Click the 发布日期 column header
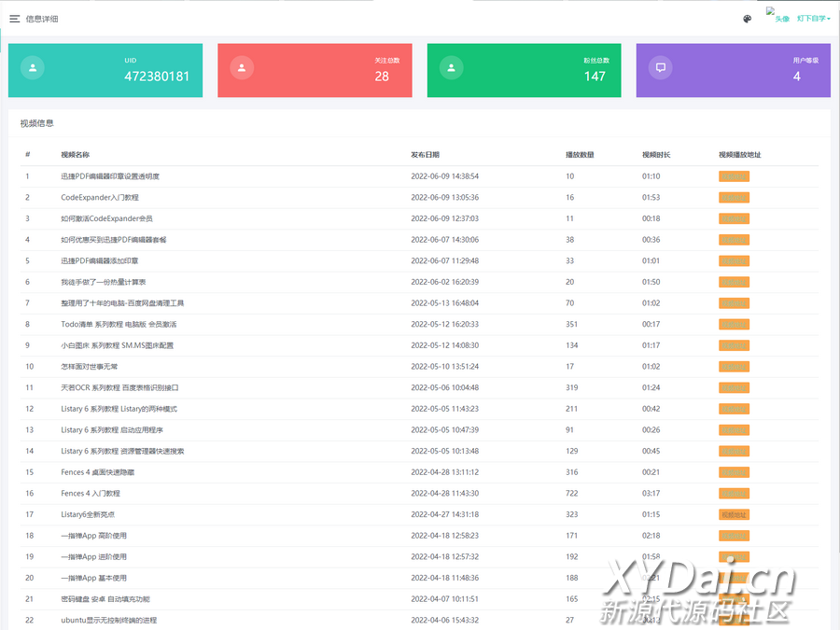This screenshot has height=630, width=840. (425, 155)
